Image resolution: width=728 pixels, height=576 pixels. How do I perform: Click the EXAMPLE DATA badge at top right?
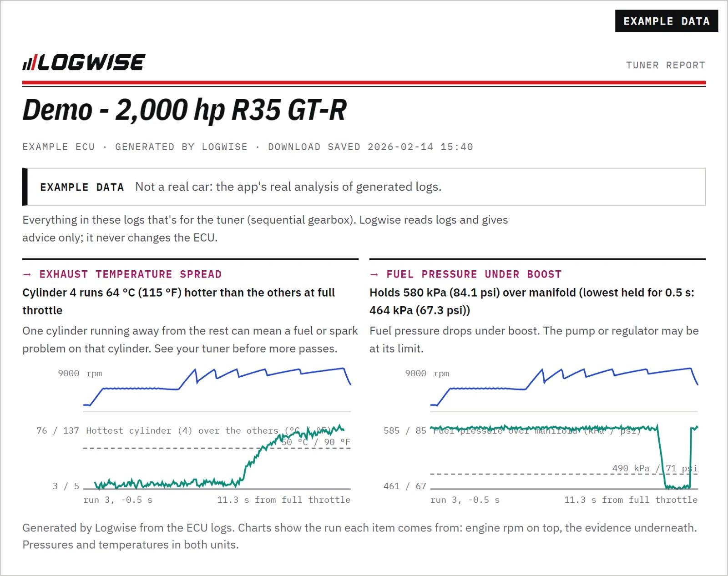point(667,21)
